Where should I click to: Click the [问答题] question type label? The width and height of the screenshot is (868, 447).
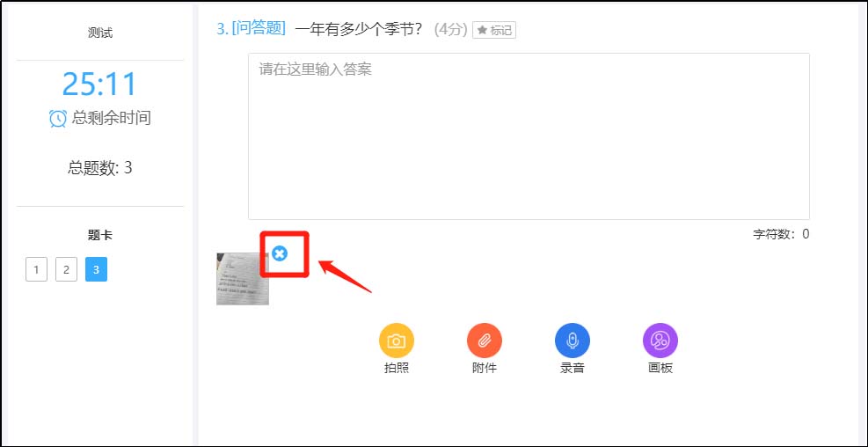point(259,29)
